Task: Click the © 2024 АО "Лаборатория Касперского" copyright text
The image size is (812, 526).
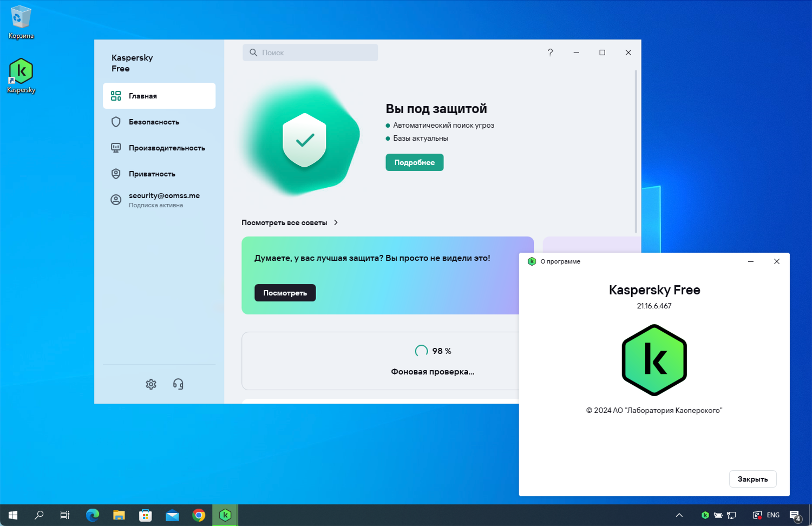Action: [x=654, y=410]
